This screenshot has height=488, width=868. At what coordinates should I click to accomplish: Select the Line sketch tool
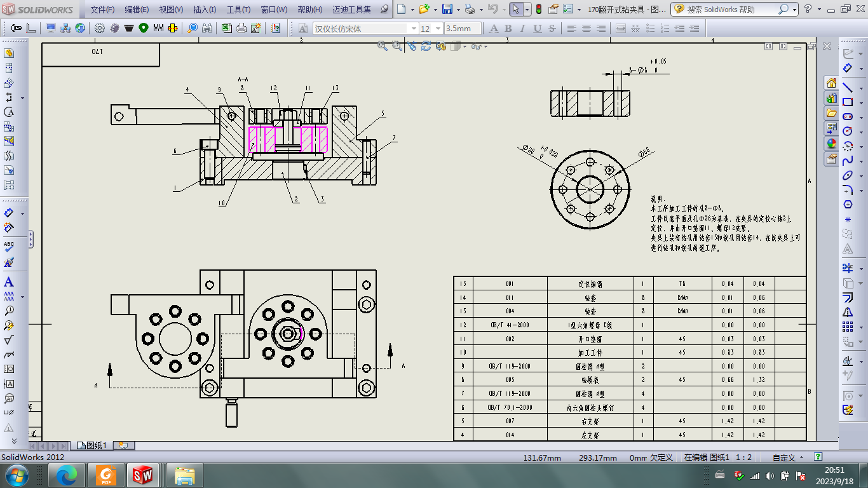pos(848,87)
